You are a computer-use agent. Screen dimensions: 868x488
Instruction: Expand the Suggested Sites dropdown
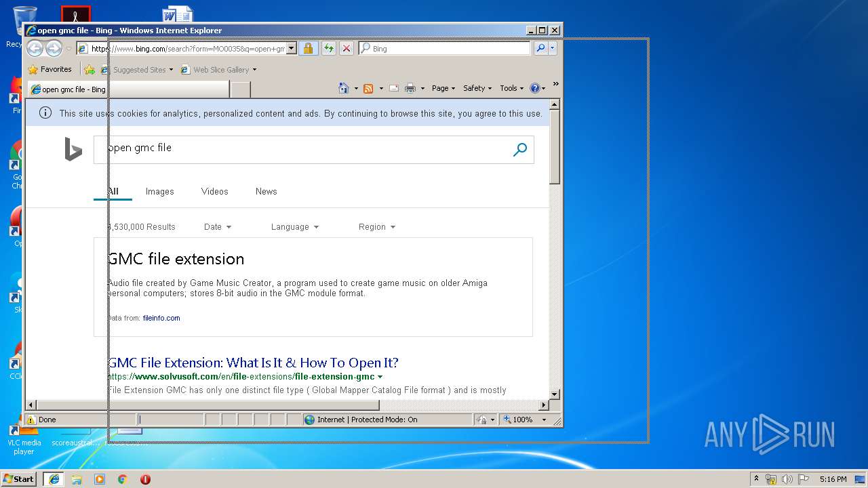tap(171, 70)
